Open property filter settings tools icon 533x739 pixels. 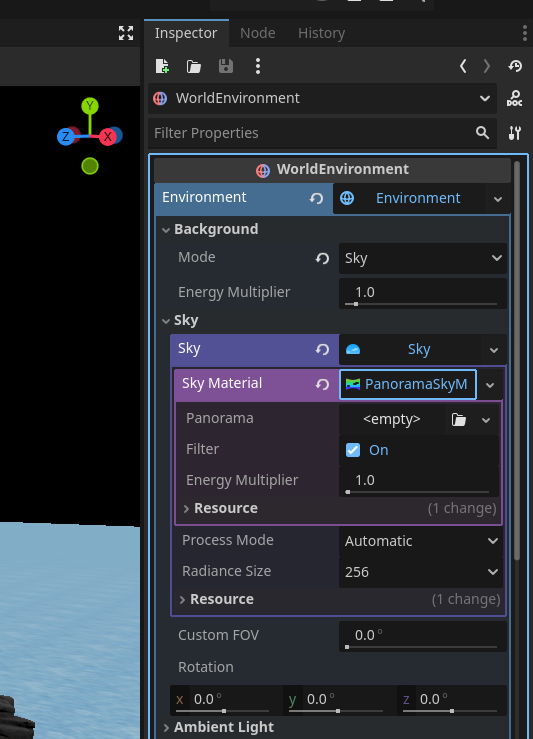click(x=515, y=133)
